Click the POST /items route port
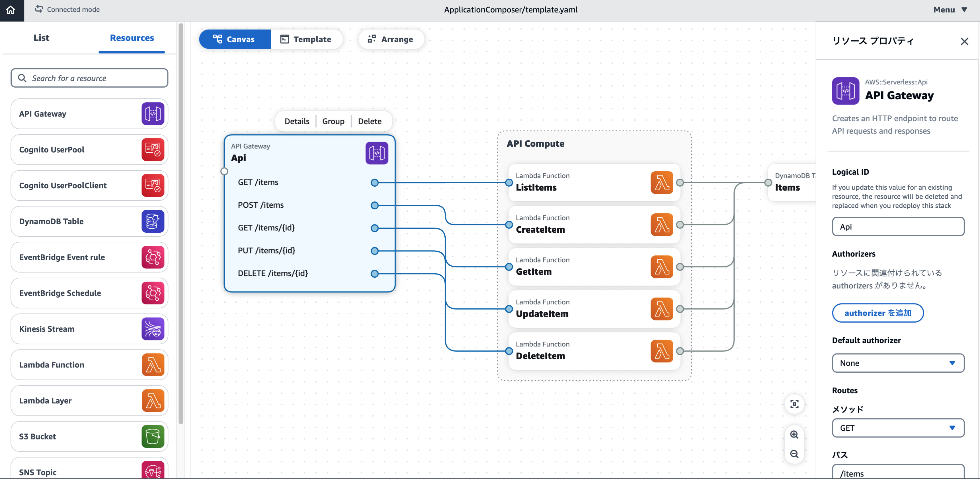Viewport: 980px width, 479px height. (375, 206)
